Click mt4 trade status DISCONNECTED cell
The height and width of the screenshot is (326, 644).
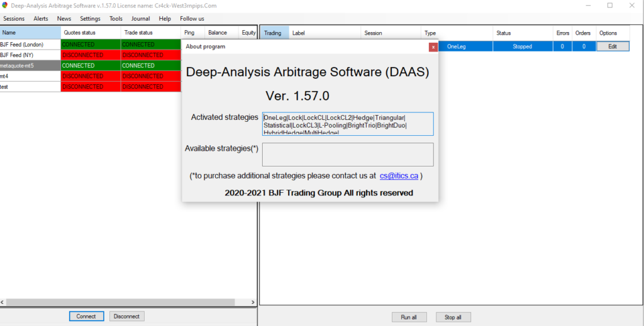(151, 76)
